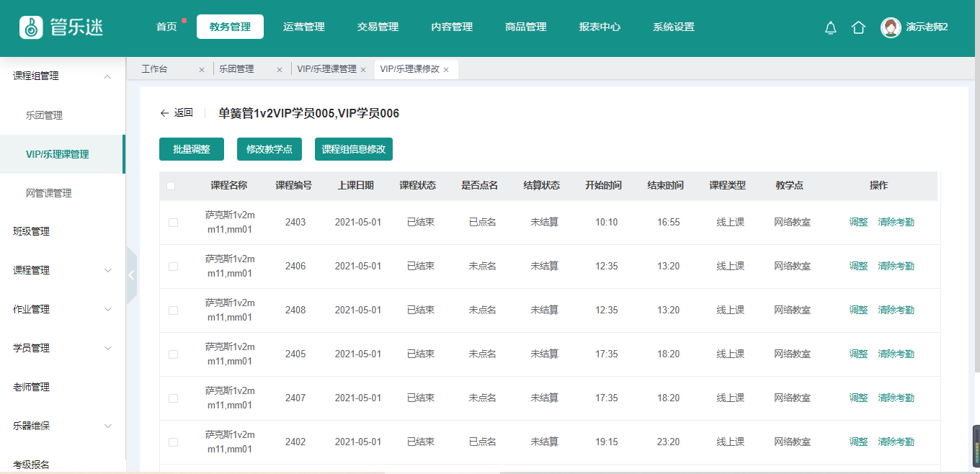The image size is (980, 474).
Task: Collapse the 课程组管理 sidebar section
Action: 107,76
